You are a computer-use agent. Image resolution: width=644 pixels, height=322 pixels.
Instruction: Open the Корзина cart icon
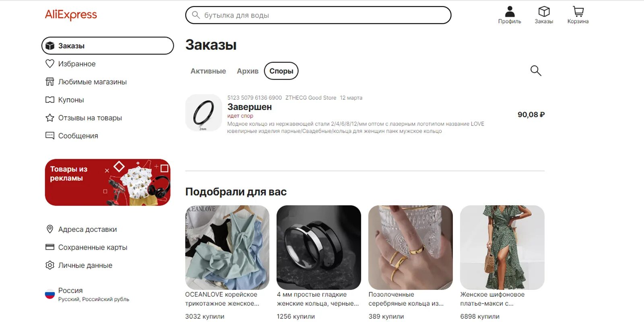point(578,15)
